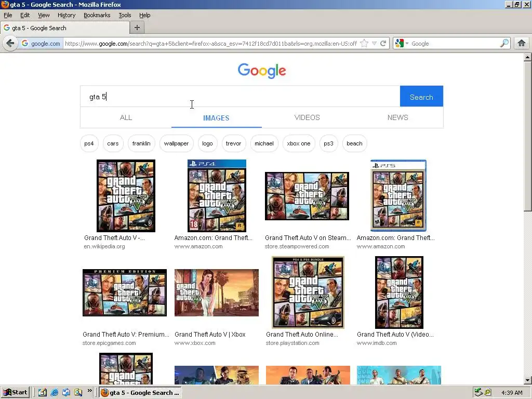Bookmark this page with the star icon
Screen dimensions: 532x399
(x=364, y=44)
